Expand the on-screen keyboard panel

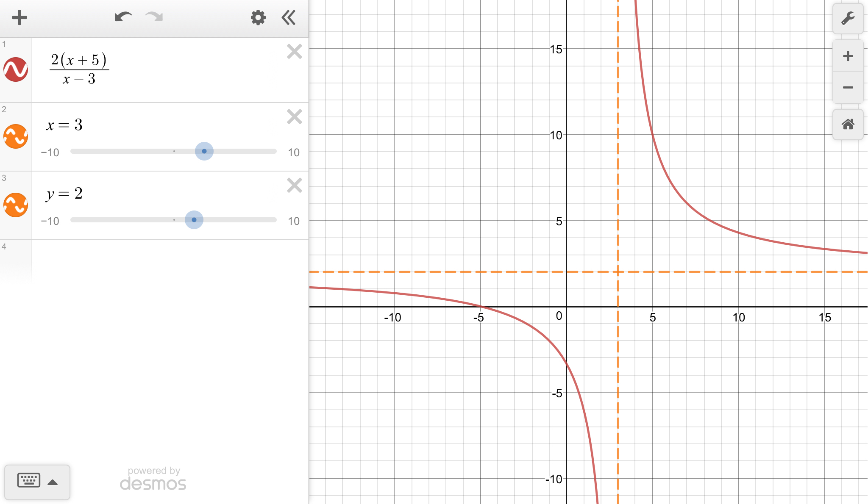coord(37,482)
